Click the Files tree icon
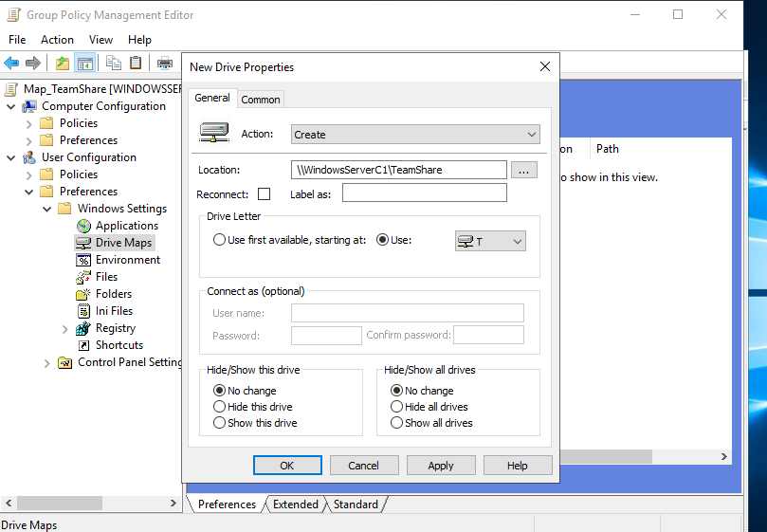Image resolution: width=767 pixels, height=532 pixels. (83, 277)
